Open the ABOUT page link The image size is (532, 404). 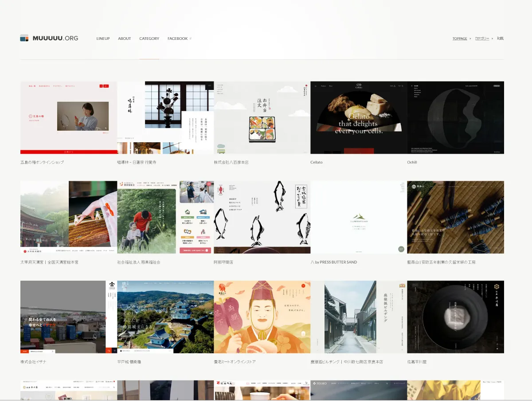coord(124,39)
